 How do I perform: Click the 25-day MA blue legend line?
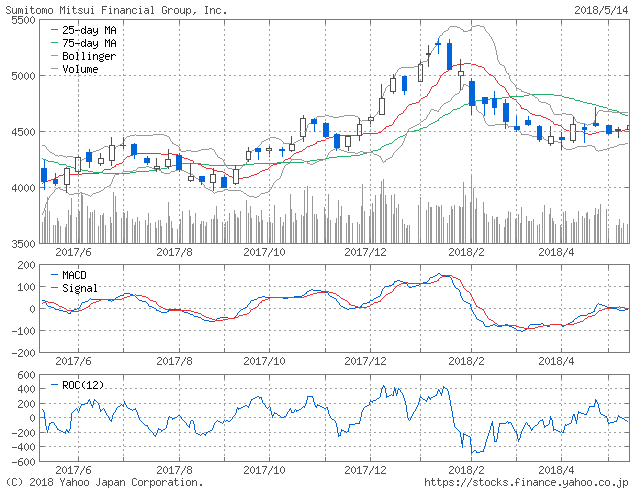click(52, 31)
